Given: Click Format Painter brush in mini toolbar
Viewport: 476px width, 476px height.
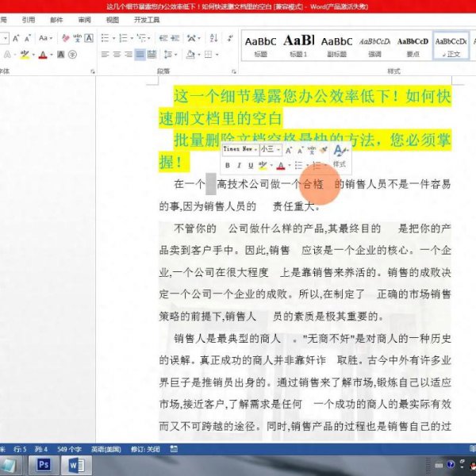Looking at the screenshot, I should pos(324,149).
